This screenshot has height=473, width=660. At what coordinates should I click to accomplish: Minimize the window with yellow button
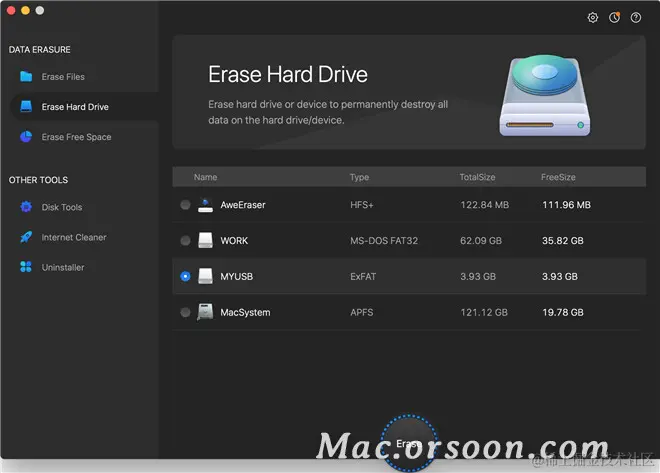25,10
